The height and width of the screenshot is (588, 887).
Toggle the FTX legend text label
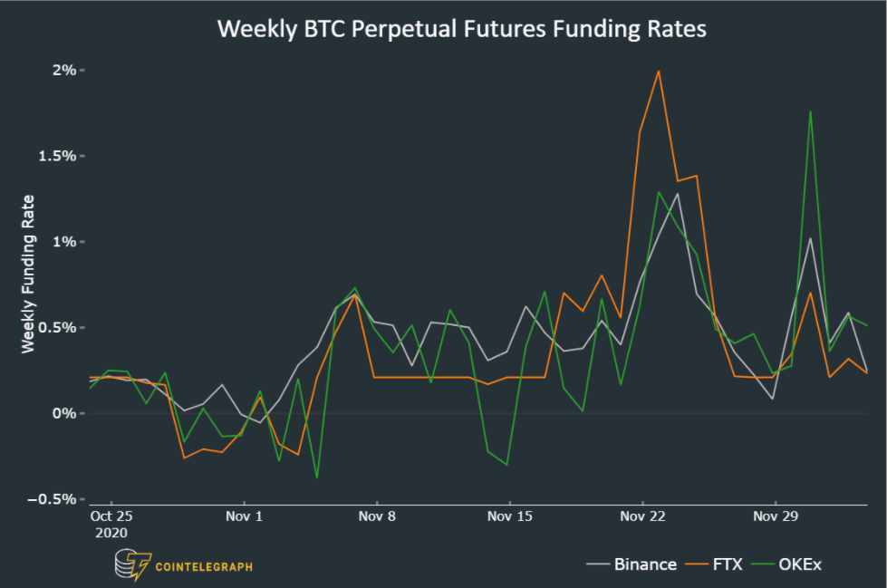[728, 564]
